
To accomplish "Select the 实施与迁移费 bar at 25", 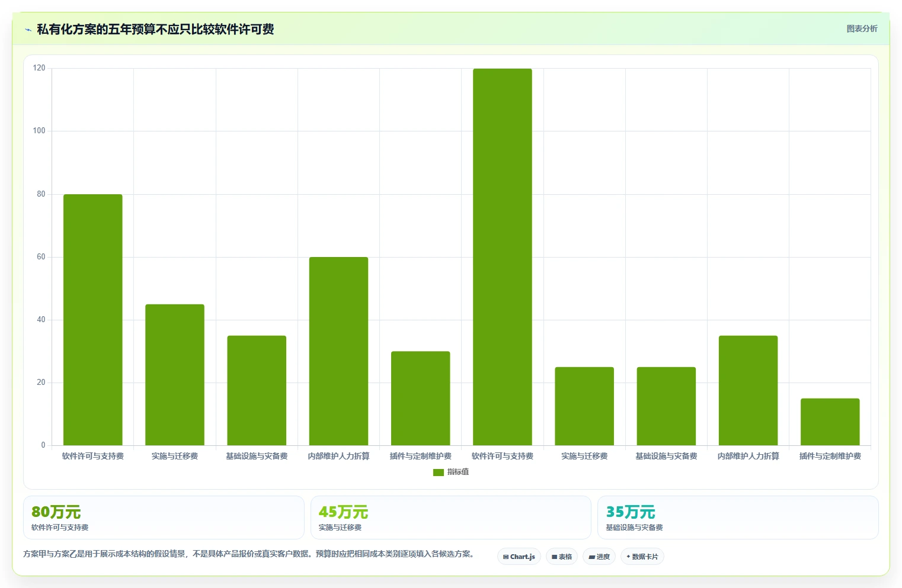I will coord(584,406).
